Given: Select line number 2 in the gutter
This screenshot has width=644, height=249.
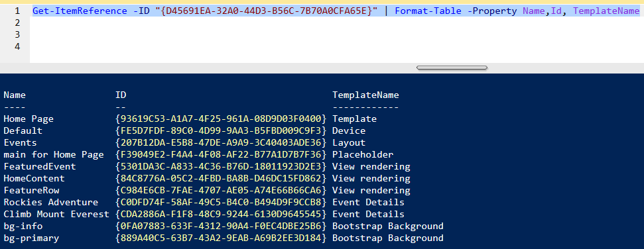Looking at the screenshot, I should pyautogui.click(x=17, y=23).
